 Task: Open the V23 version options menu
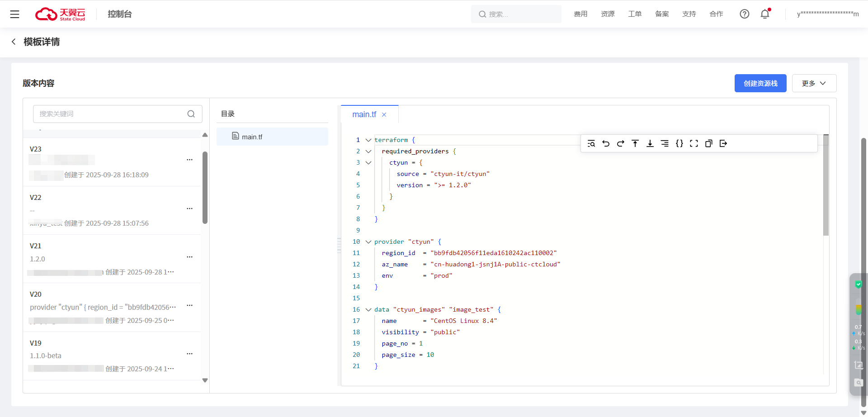[189, 160]
